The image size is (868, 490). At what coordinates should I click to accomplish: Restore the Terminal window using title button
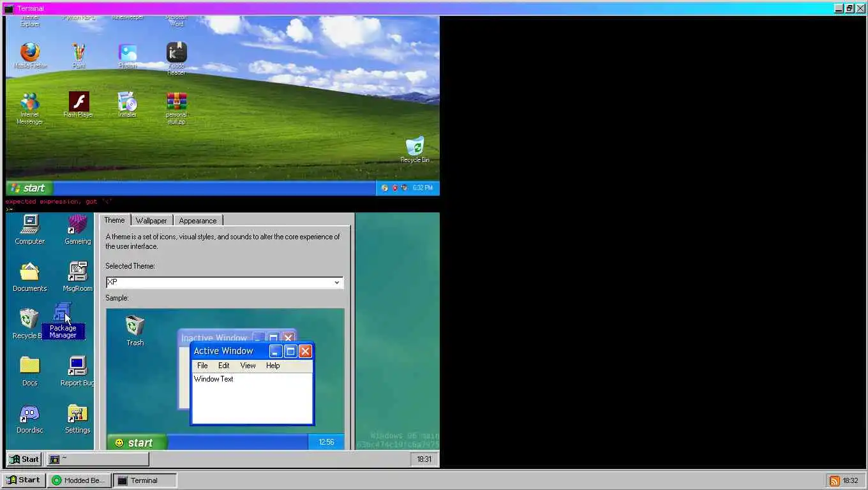[849, 8]
